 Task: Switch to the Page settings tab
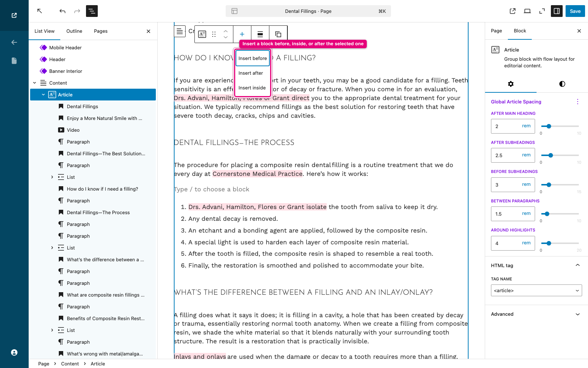(496, 31)
